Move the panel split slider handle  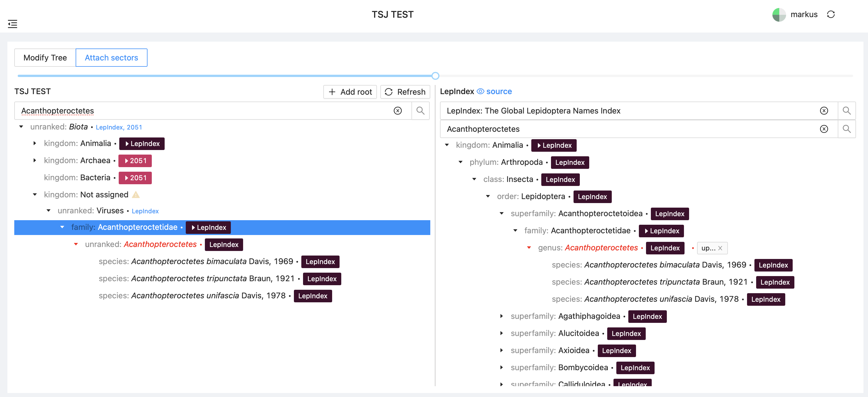[x=435, y=76]
